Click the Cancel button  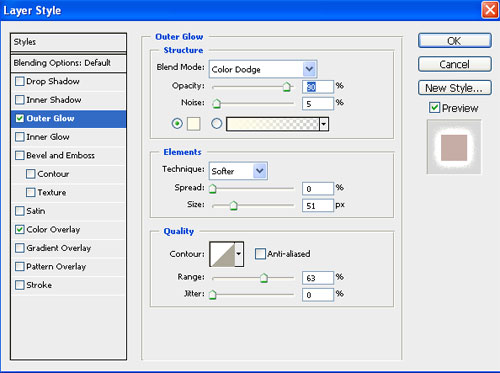(455, 64)
